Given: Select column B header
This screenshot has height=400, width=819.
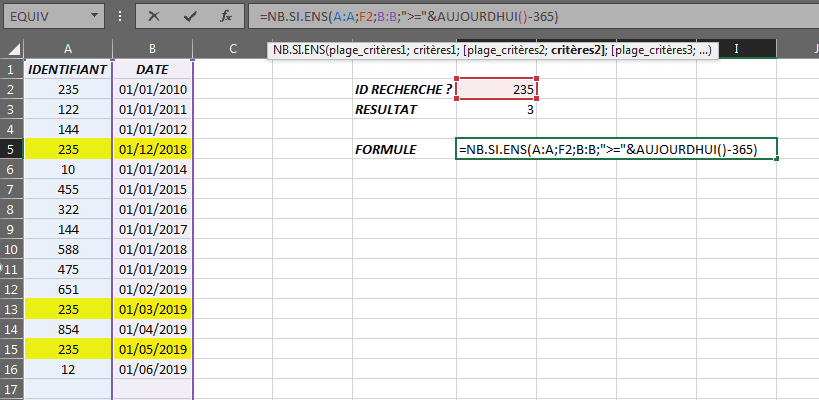Looking at the screenshot, I should pyautogui.click(x=152, y=49).
